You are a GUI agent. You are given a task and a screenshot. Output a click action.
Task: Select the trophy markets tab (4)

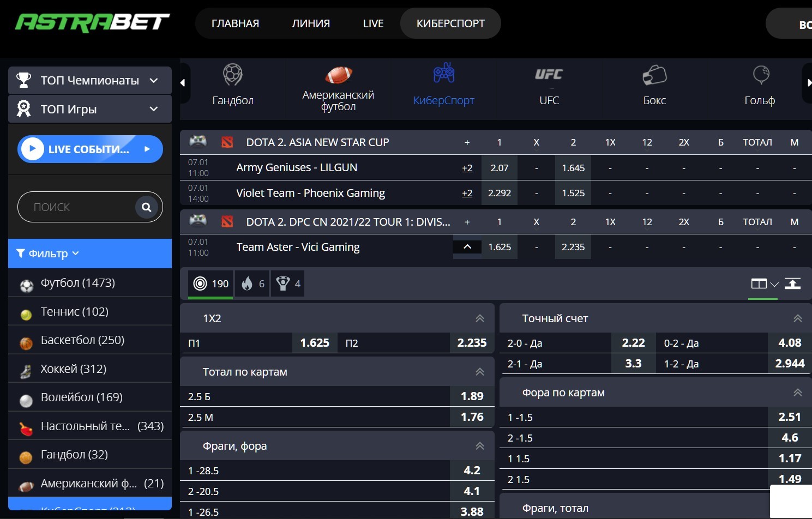click(288, 284)
